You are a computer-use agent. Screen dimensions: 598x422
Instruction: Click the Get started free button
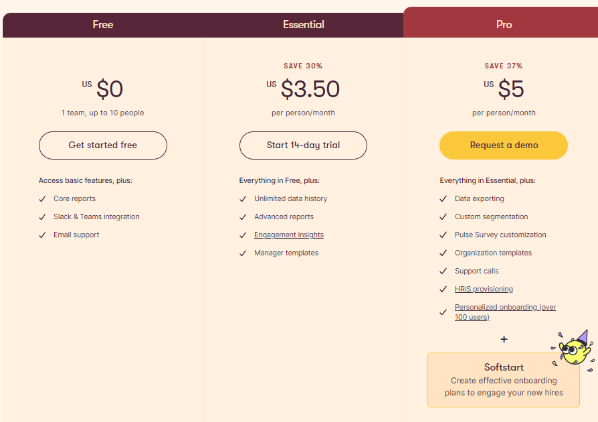pos(103,145)
